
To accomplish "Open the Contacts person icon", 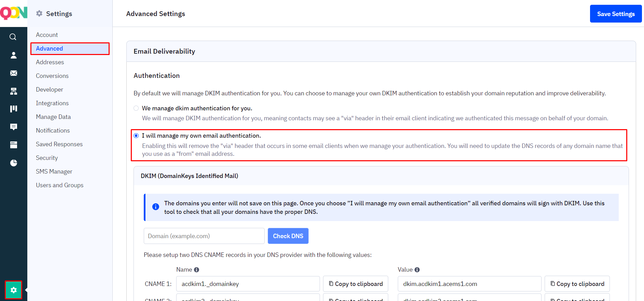I will (13, 55).
